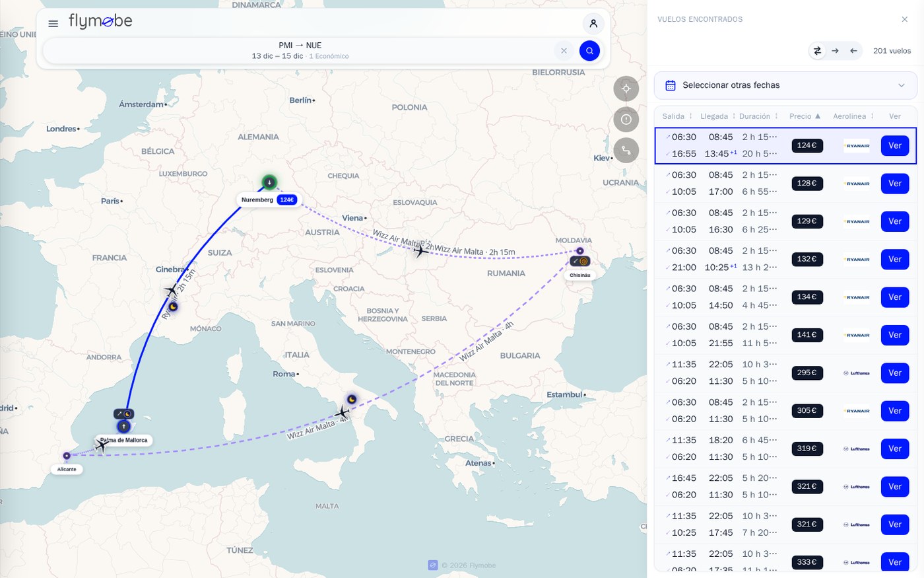Click the green Nuremberg destination pin
Viewport: 924px width, 578px height.
[x=269, y=182]
